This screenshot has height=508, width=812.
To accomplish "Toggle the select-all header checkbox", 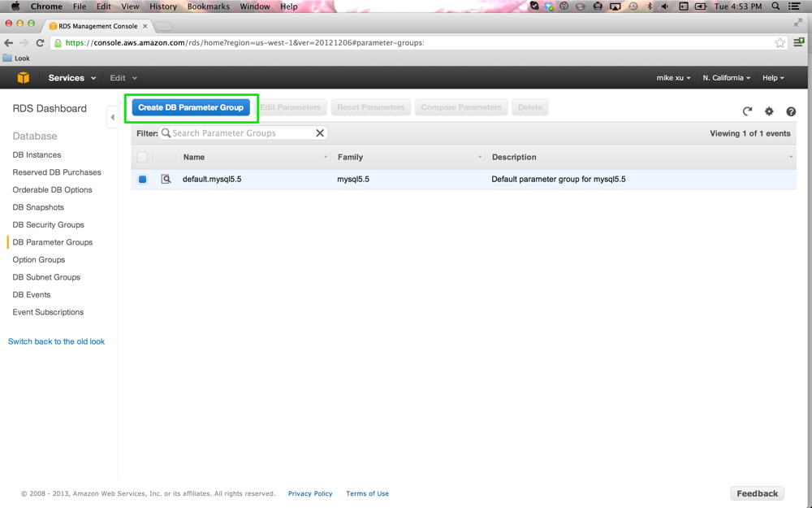I will (x=142, y=157).
